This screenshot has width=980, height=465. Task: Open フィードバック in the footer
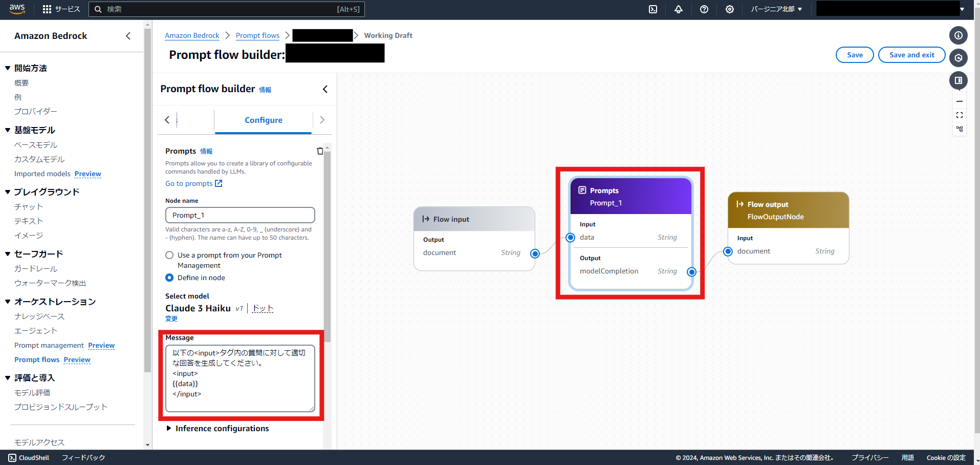(x=83, y=458)
